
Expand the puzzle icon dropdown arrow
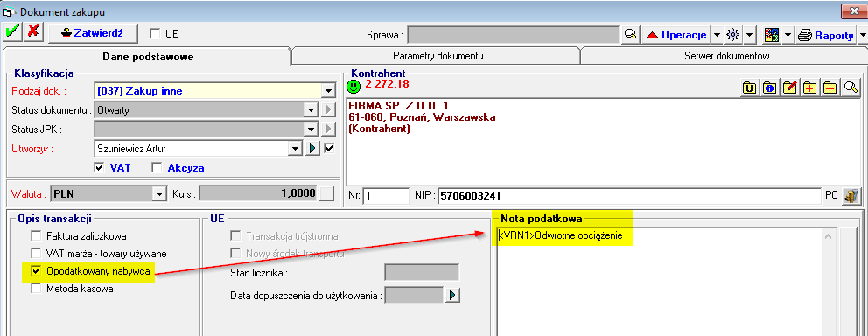788,35
